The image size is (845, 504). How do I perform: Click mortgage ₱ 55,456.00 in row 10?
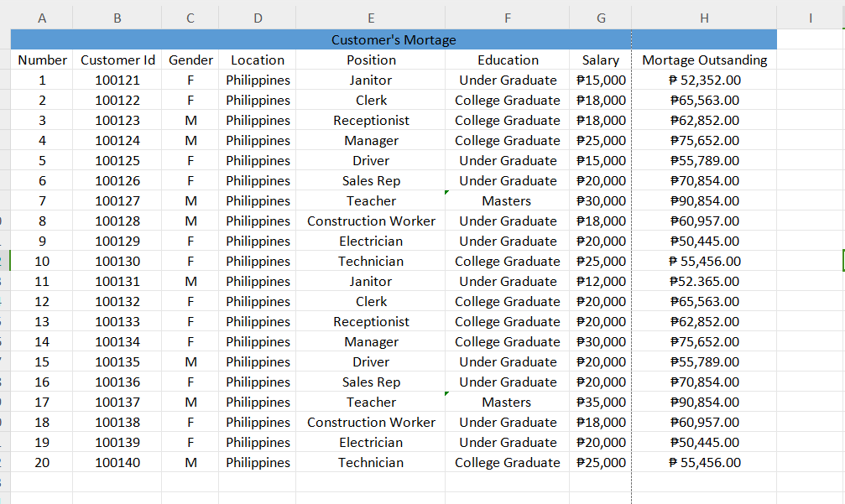click(704, 261)
